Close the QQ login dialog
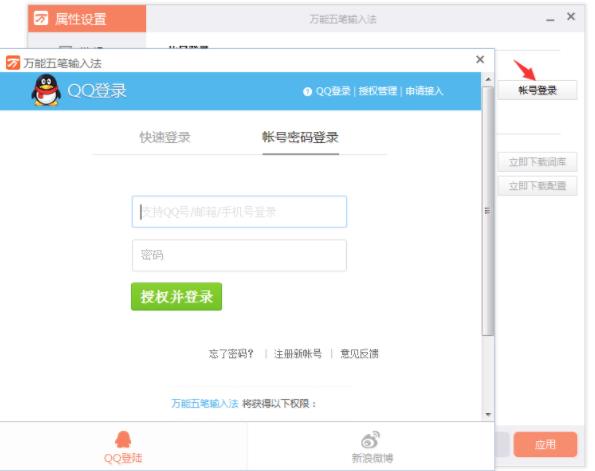Screen dimensions: 595x471 [480, 59]
